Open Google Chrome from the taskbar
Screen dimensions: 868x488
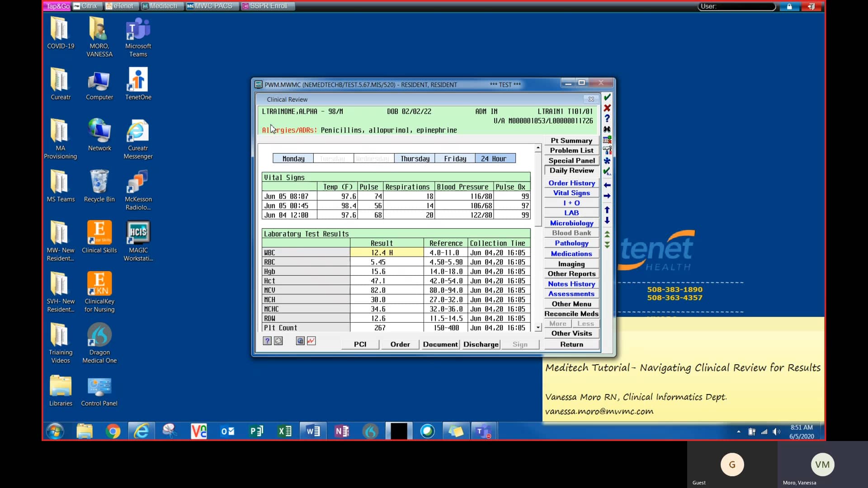(113, 432)
